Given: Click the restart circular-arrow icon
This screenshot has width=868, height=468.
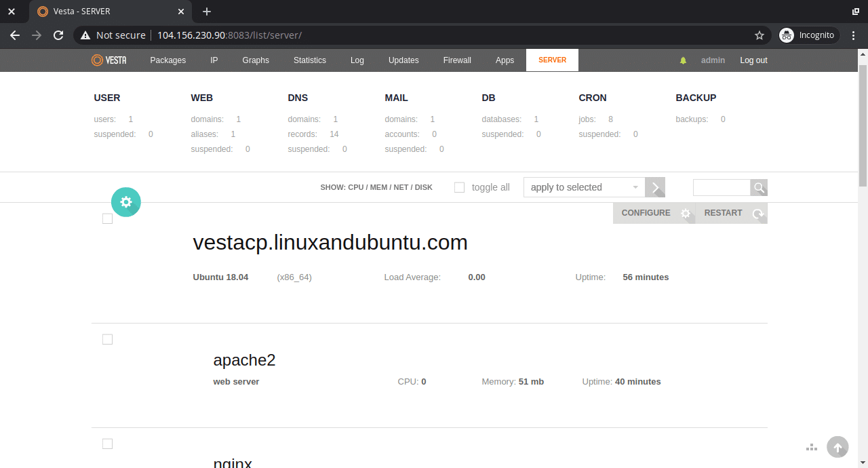Looking at the screenshot, I should (x=757, y=212).
